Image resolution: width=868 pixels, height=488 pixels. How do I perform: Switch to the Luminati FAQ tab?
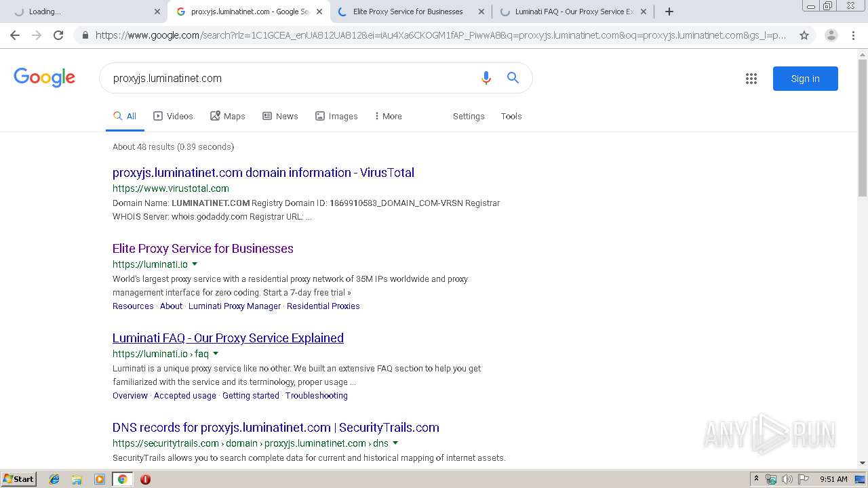click(574, 12)
